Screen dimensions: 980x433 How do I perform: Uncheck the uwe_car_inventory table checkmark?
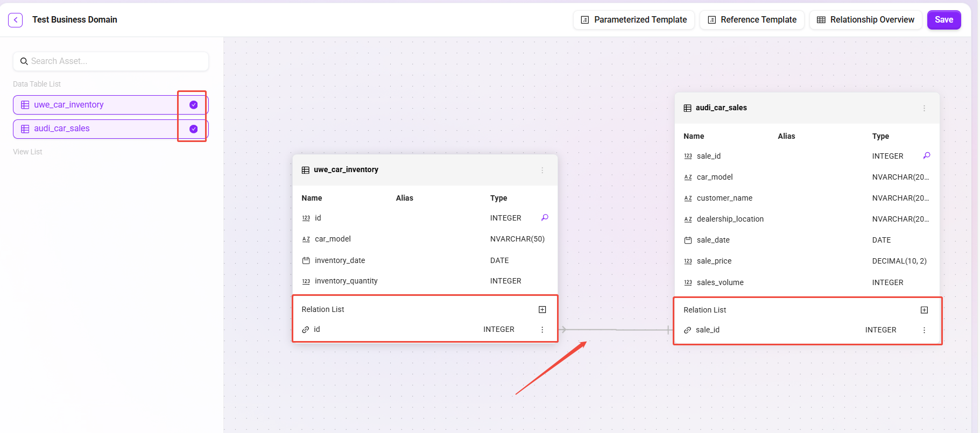194,105
